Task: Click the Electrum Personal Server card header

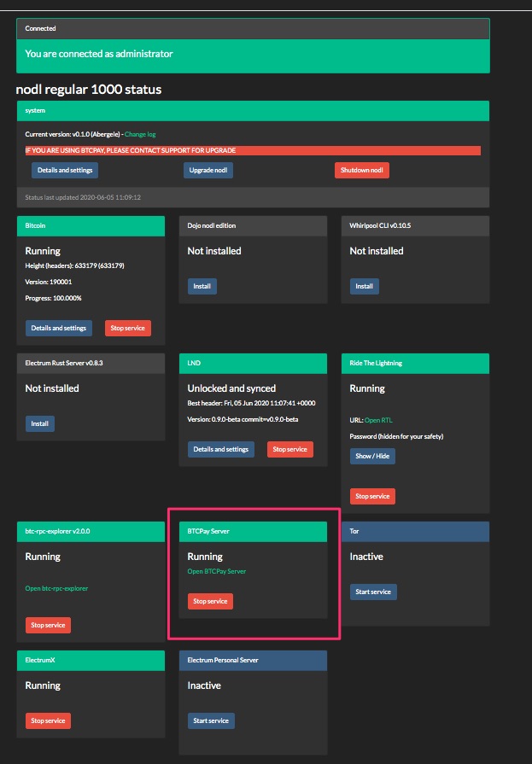Action: [253, 660]
